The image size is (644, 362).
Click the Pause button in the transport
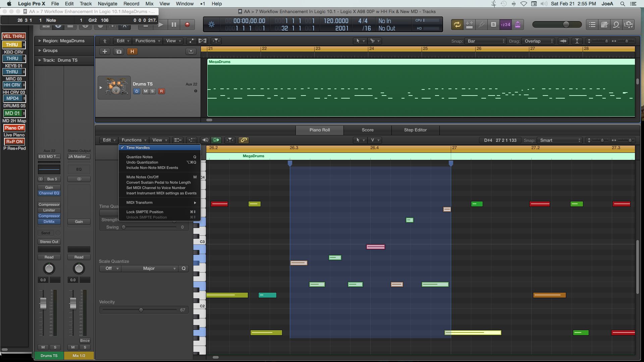(174, 24)
